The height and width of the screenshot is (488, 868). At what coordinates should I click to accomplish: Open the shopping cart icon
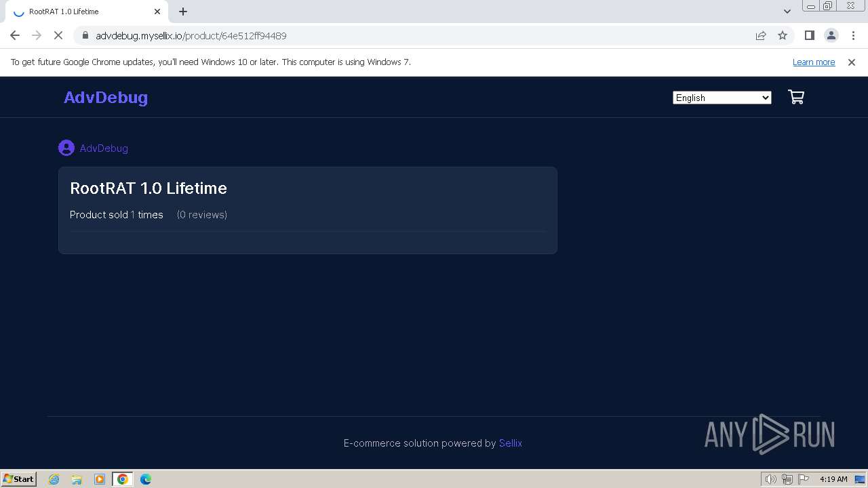(796, 97)
